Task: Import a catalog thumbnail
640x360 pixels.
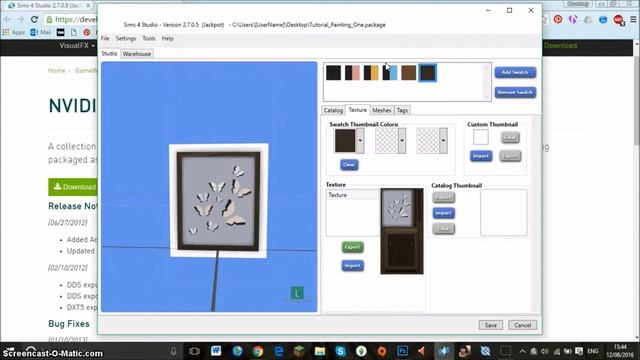Action: [443, 213]
